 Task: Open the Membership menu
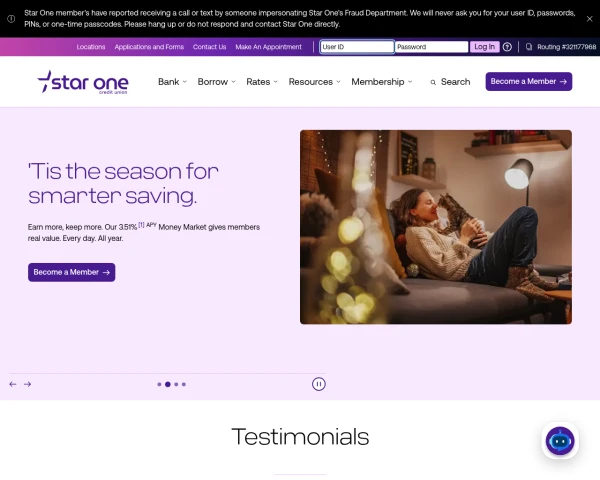(382, 82)
